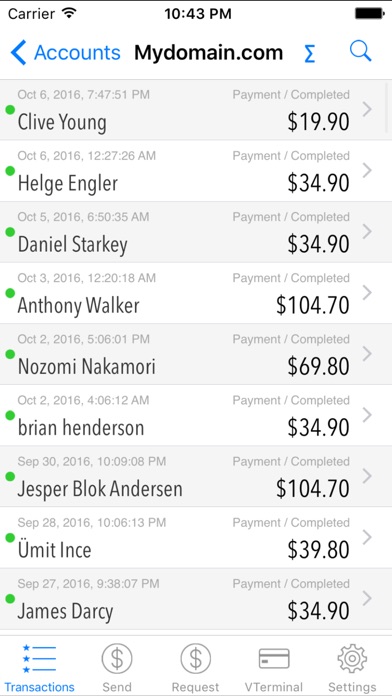Tap green status dot beside Clive Young
This screenshot has height=696, width=392.
(x=10, y=110)
